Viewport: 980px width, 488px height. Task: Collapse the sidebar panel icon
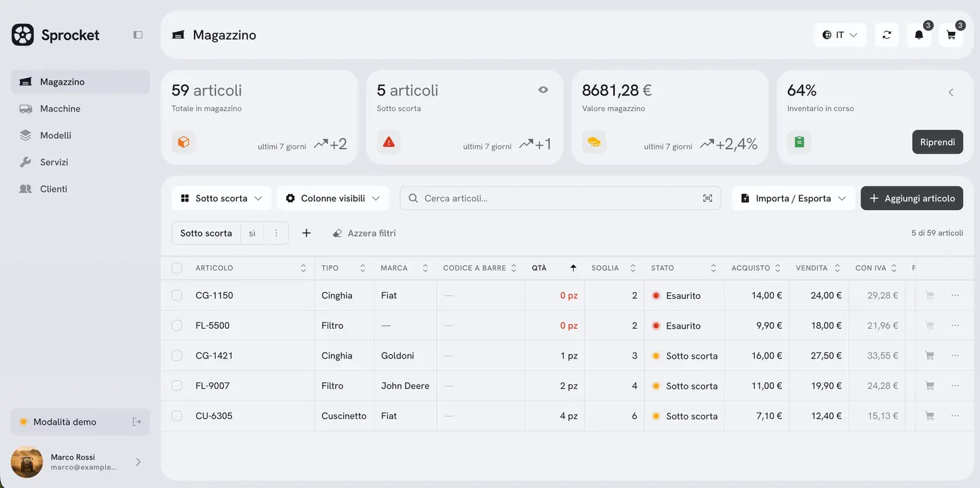[x=138, y=35]
